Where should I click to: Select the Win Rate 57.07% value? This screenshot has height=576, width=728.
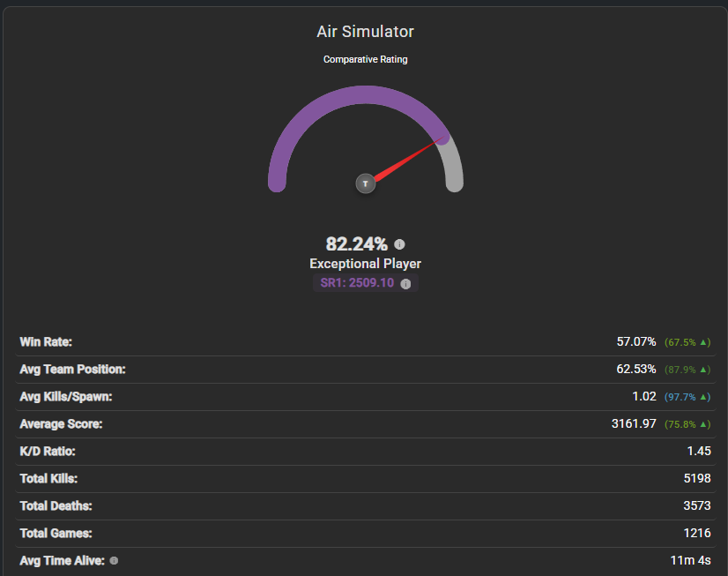click(x=636, y=342)
